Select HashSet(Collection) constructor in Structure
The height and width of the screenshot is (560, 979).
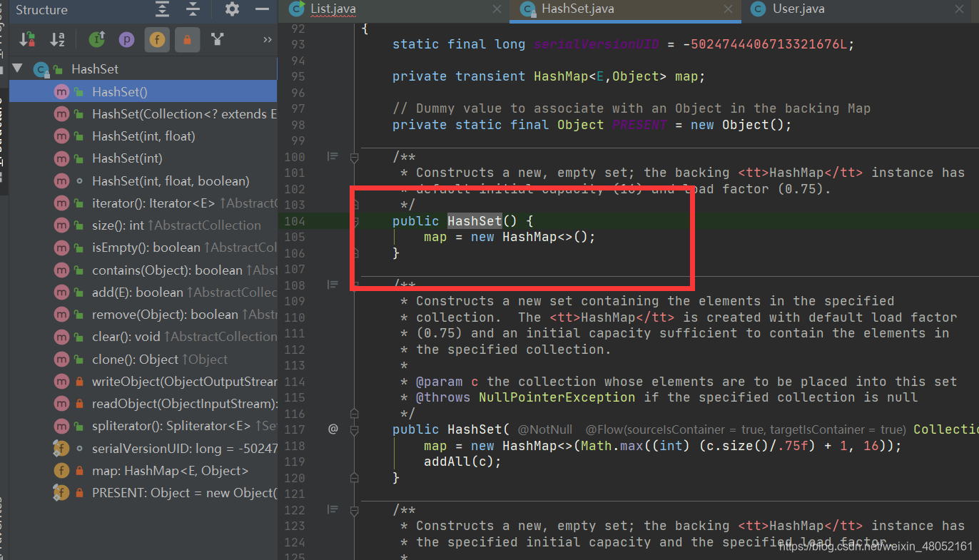coord(143,114)
